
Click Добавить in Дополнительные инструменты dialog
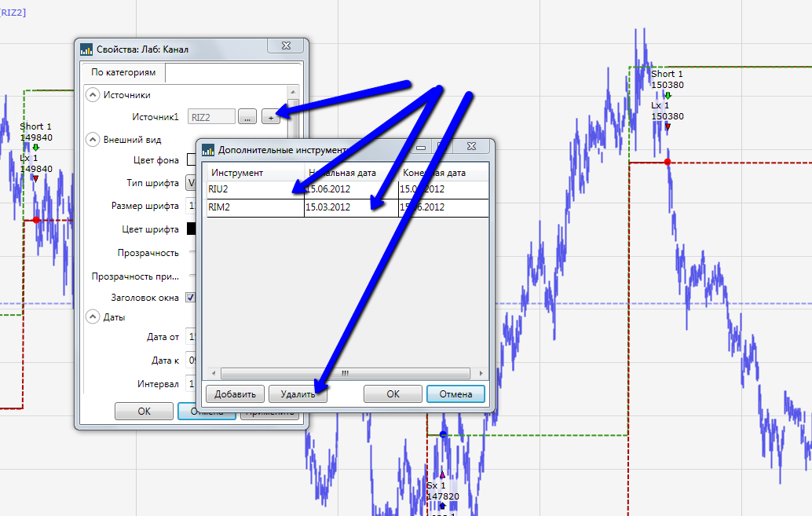(x=235, y=393)
